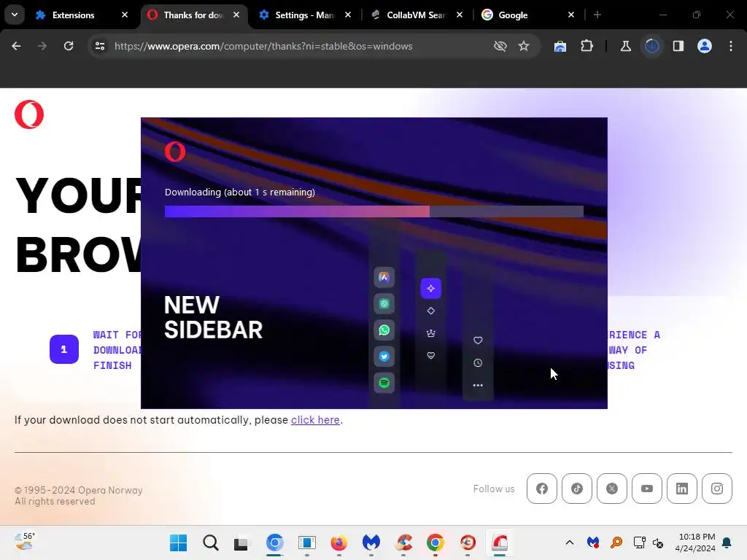Click the installer download progress bar
747x560 pixels.
(x=374, y=211)
